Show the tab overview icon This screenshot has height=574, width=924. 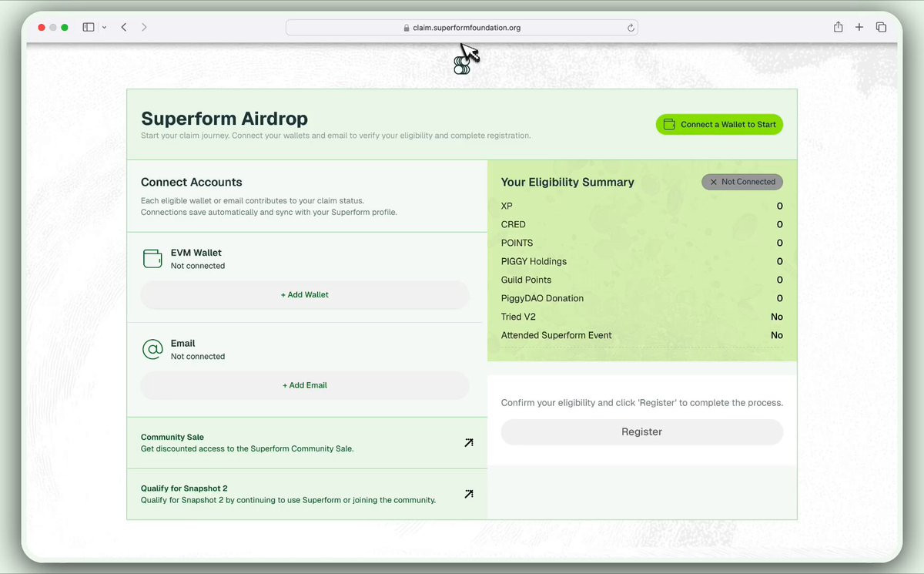(x=881, y=27)
